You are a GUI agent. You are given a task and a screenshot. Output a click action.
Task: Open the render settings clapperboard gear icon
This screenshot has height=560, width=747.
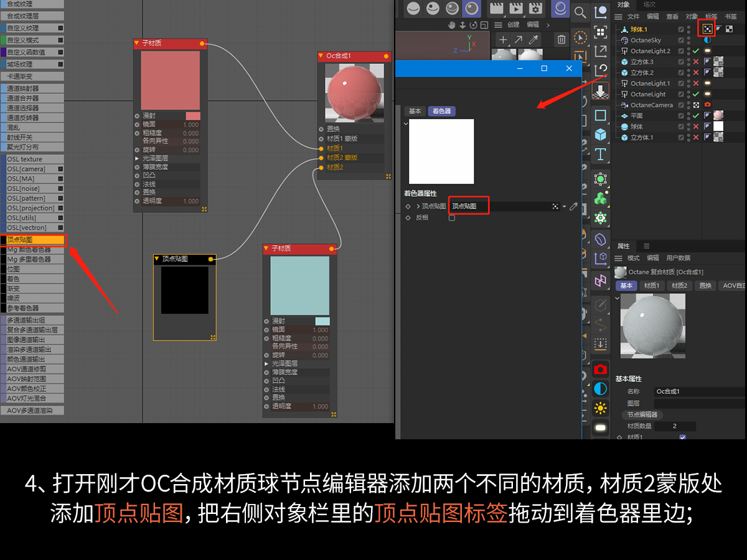coord(535,8)
